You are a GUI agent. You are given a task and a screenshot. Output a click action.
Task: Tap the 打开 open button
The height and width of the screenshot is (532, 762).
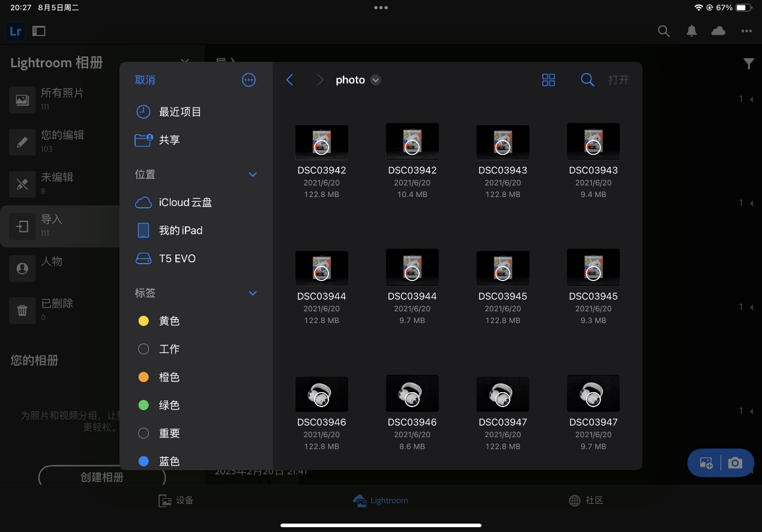coord(618,80)
